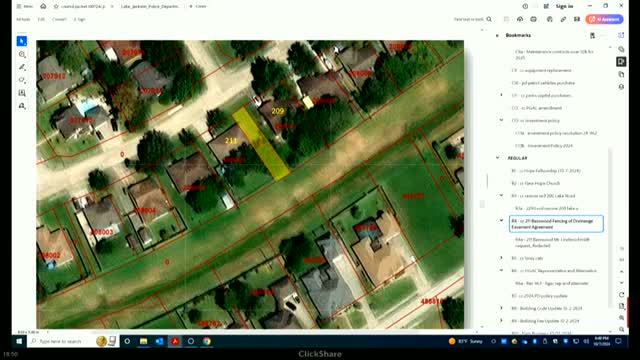
Task: Star the council packet document tab
Action: (x=56, y=7)
